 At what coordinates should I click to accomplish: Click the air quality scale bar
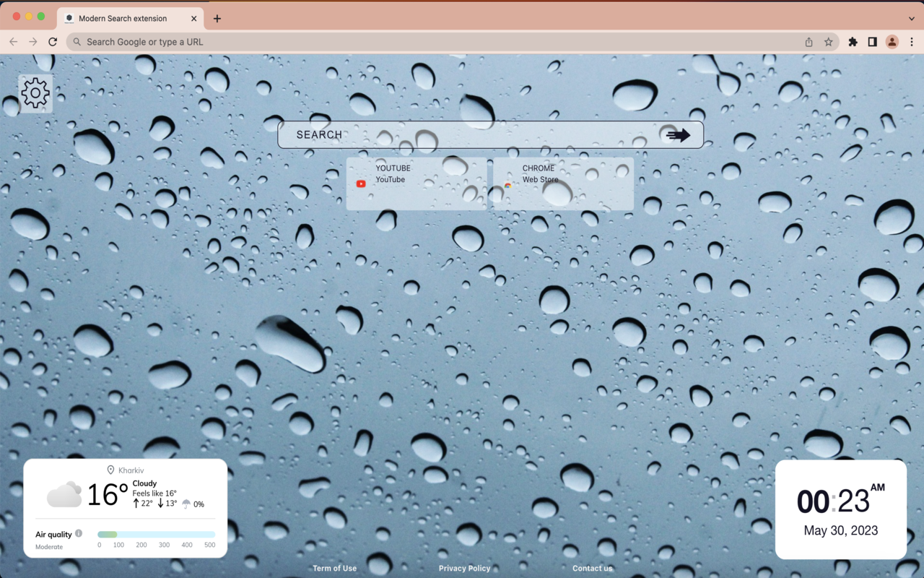pos(156,535)
